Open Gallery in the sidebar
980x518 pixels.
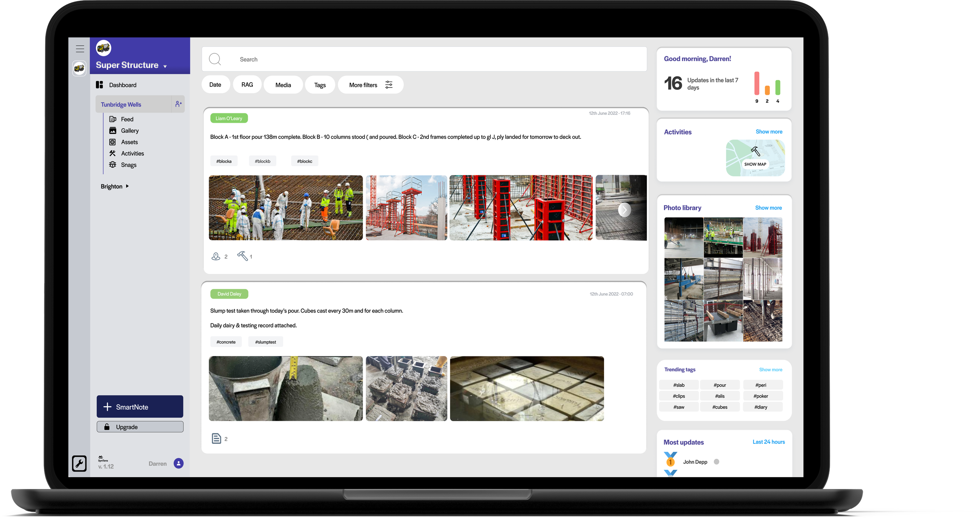tap(129, 131)
